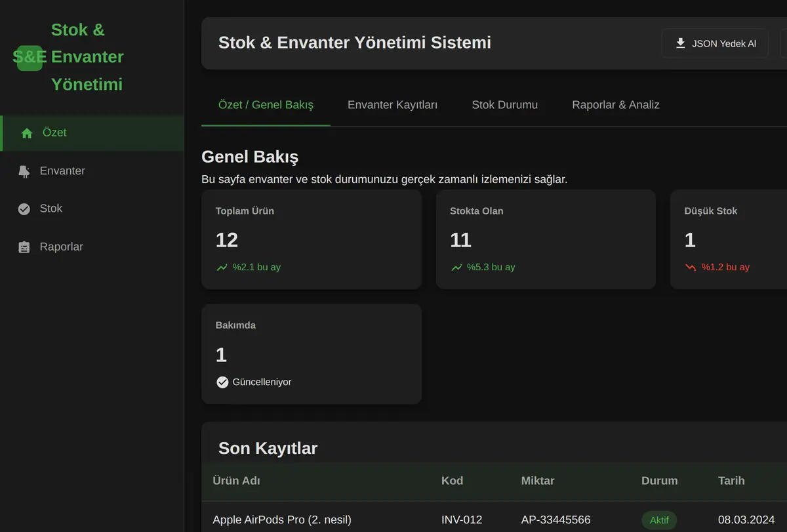Click the upward trend icon under Stokta Olan

(456, 268)
